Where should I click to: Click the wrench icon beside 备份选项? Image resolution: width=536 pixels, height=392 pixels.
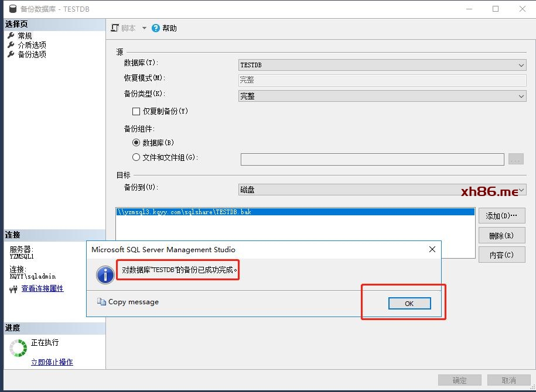coord(11,54)
